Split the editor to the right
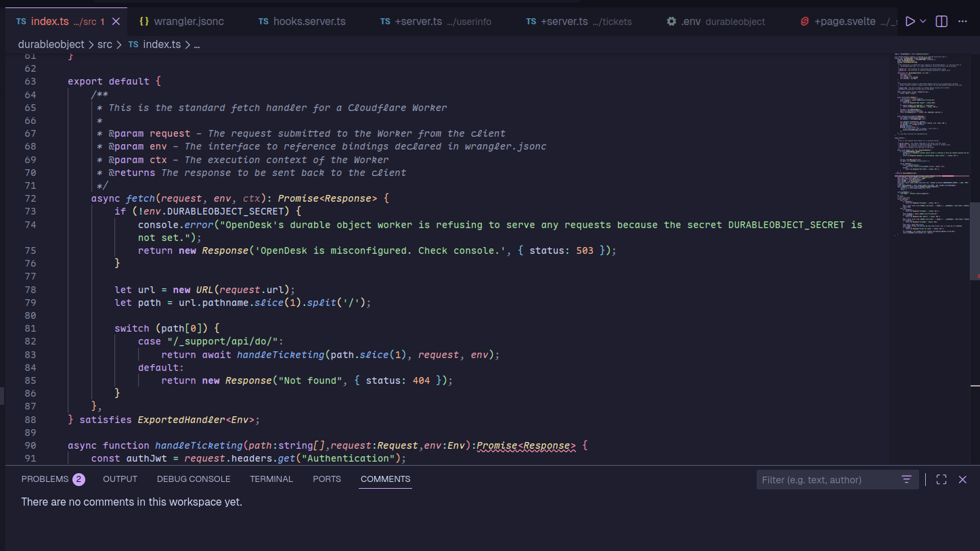Viewport: 980px width, 551px height. (x=941, y=22)
